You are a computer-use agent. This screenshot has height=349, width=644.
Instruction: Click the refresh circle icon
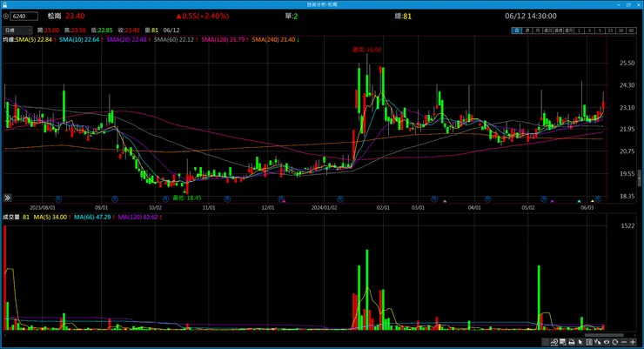click(614, 342)
